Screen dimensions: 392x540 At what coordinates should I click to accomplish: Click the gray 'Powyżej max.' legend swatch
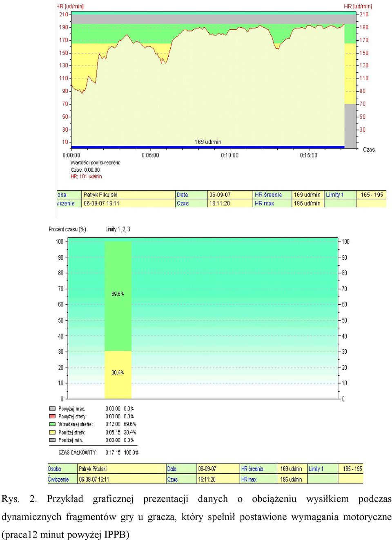(52, 408)
